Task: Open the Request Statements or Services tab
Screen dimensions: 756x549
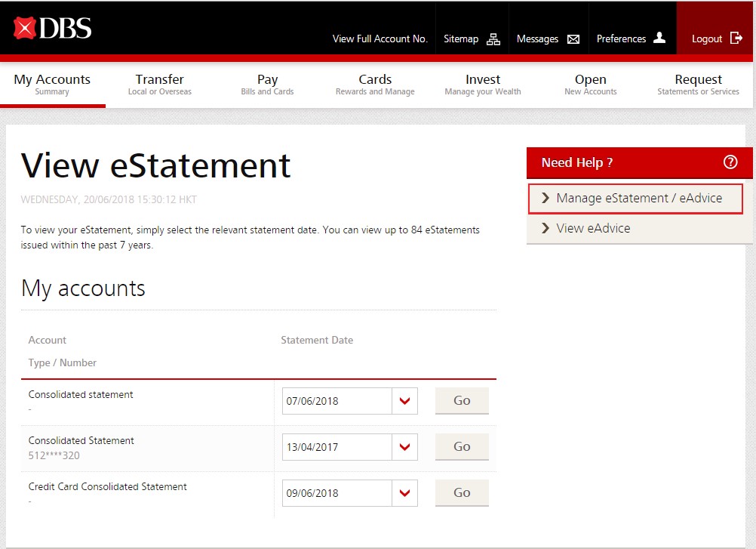Action: (x=698, y=85)
